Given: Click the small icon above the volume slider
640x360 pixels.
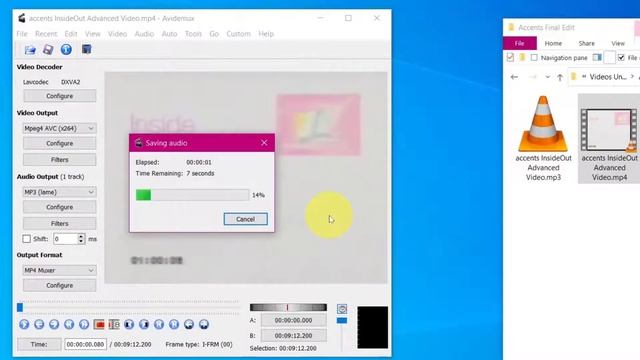Looking at the screenshot, I should [x=342, y=309].
